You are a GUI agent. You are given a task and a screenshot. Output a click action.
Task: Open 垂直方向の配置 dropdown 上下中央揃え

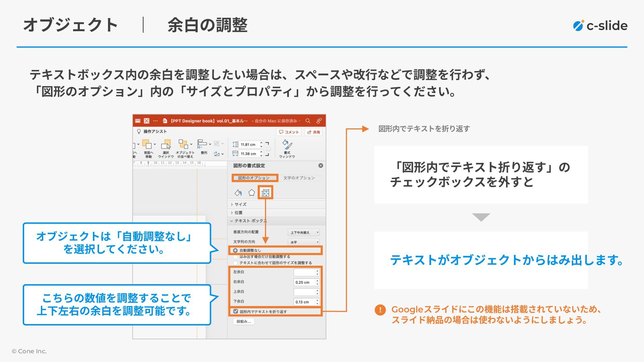click(304, 232)
